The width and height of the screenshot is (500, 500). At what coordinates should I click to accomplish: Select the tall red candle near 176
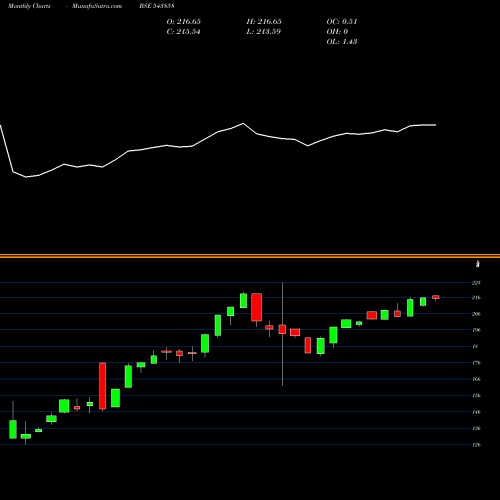tap(102, 386)
